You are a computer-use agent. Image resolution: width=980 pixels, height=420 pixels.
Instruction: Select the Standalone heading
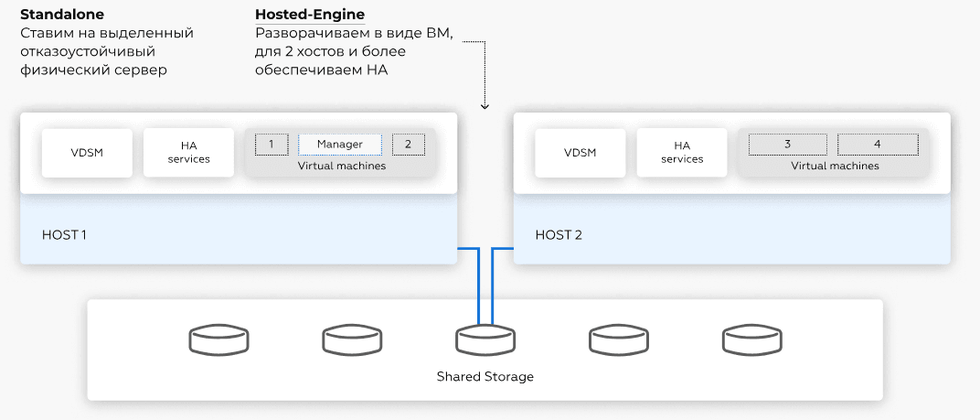62,16
